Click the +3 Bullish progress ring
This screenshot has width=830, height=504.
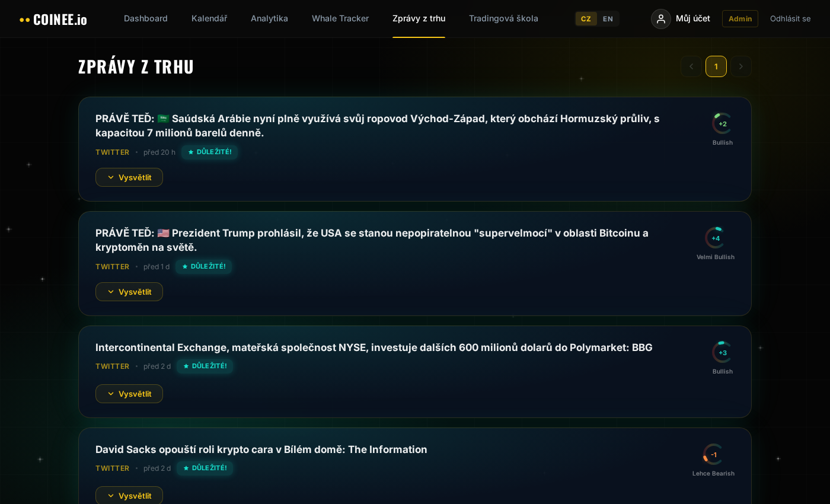(x=721, y=352)
